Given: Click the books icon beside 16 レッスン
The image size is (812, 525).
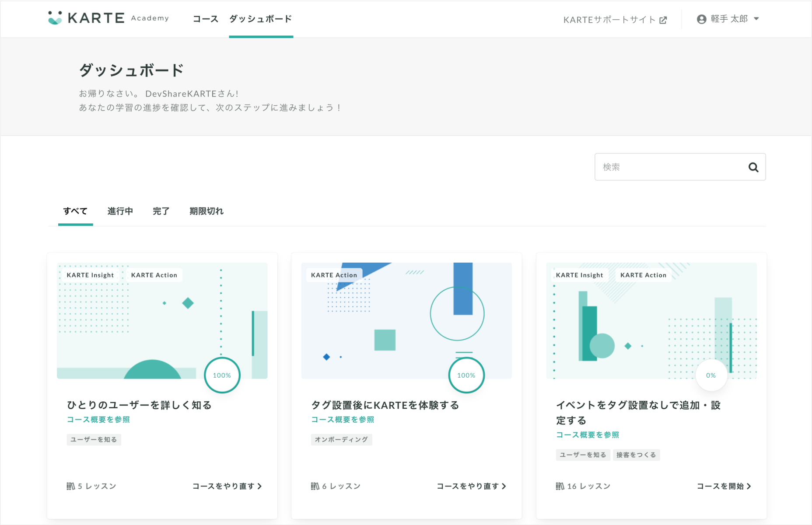Looking at the screenshot, I should point(560,486).
